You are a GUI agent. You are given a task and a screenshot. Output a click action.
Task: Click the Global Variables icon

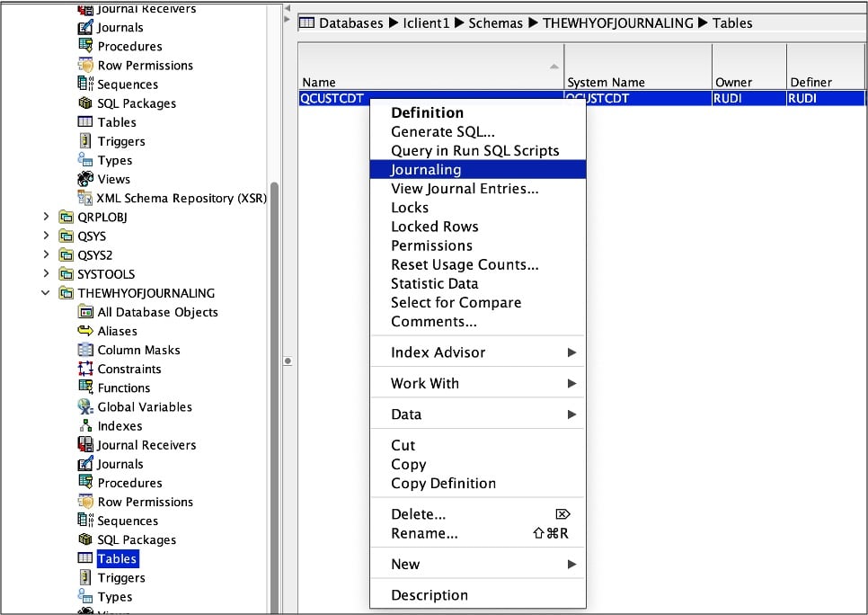85,406
